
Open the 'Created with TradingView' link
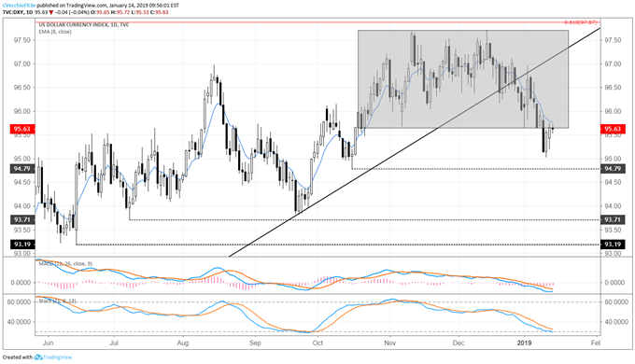pos(37,357)
